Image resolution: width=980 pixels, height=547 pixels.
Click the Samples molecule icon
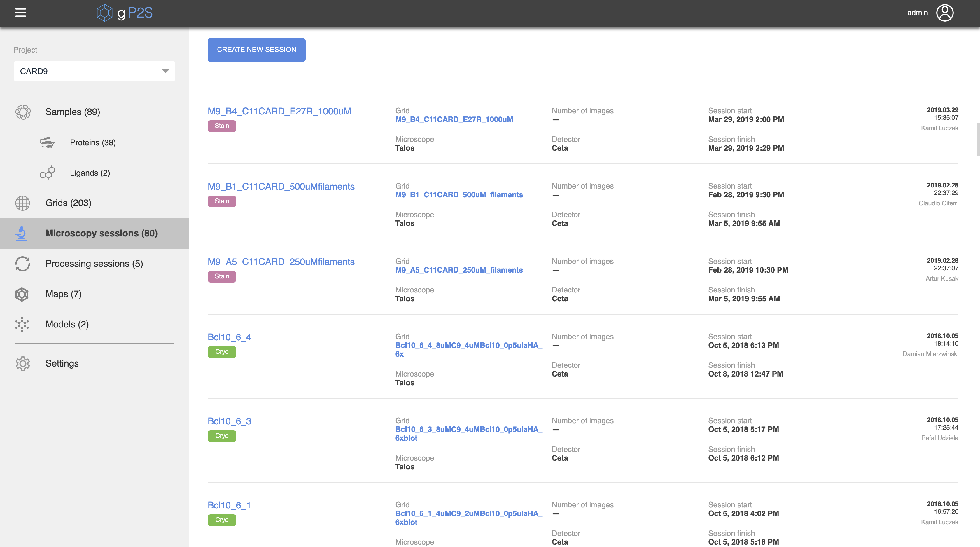click(23, 112)
